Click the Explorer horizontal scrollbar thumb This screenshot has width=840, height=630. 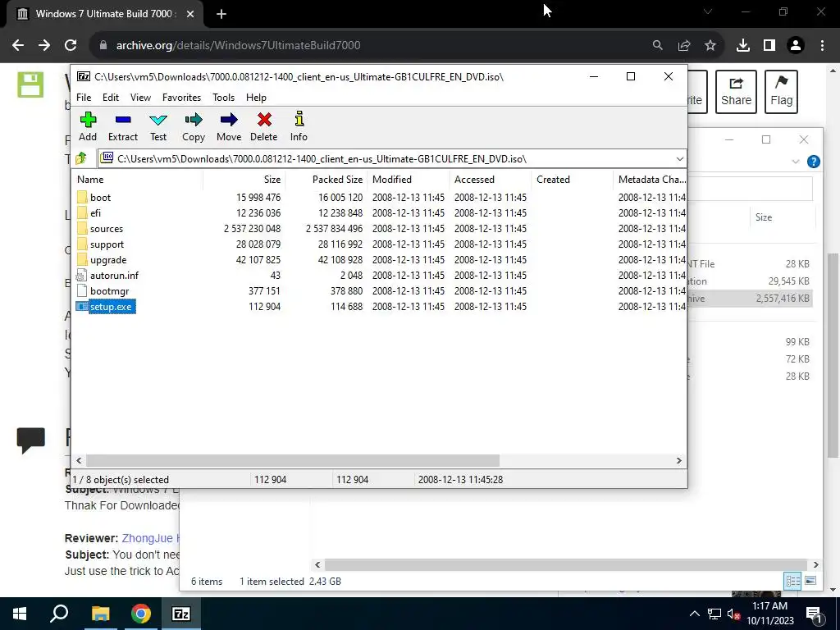566,564
